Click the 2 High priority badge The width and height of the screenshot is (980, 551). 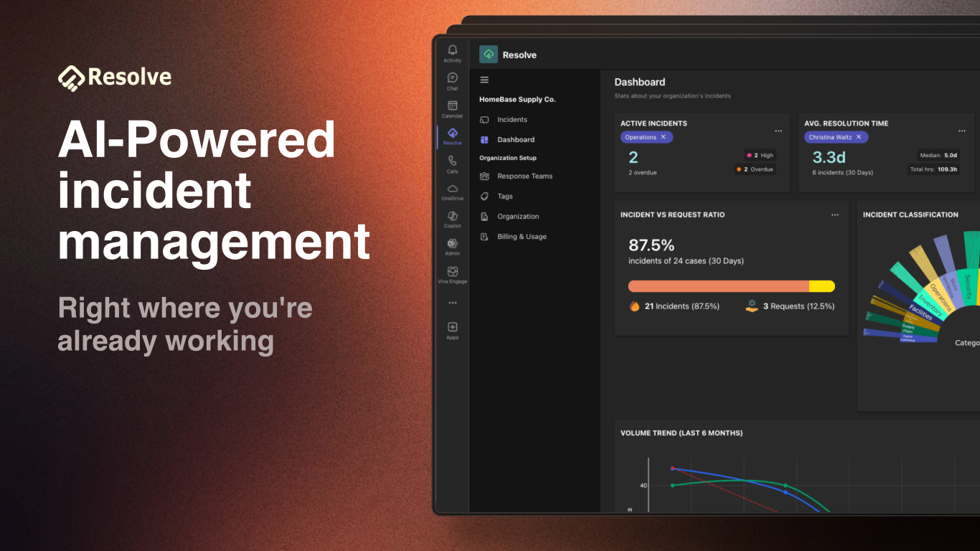coord(760,155)
